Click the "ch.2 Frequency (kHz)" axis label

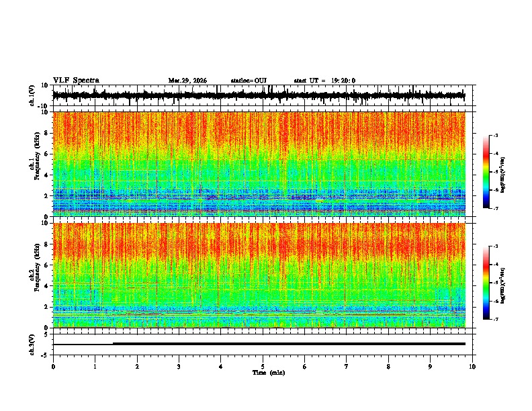coord(34,267)
